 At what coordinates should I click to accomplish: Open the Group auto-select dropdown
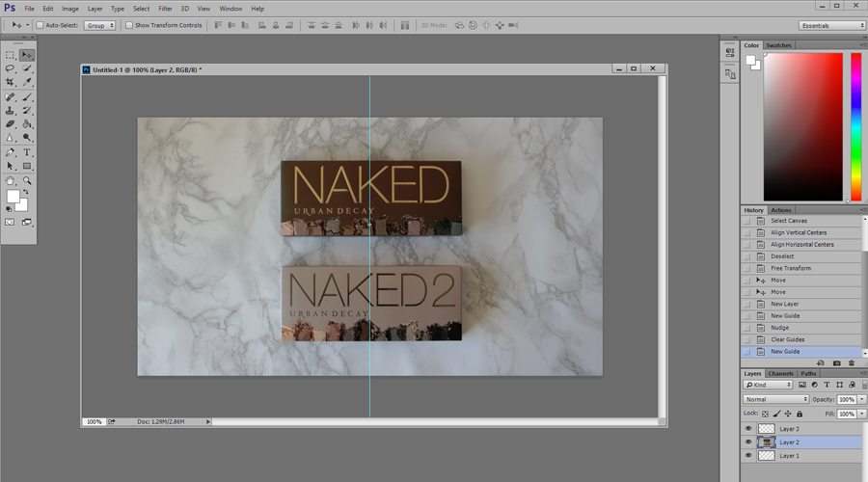pyautogui.click(x=99, y=25)
